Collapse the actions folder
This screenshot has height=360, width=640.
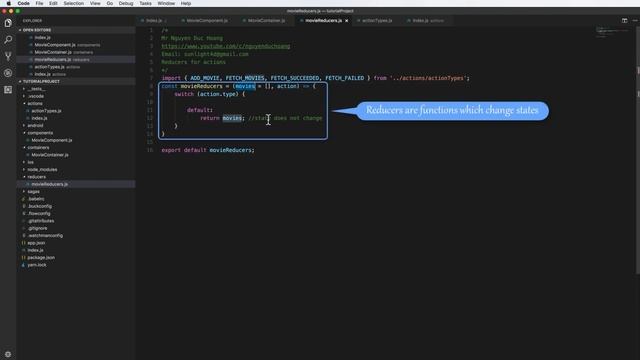click(x=35, y=104)
